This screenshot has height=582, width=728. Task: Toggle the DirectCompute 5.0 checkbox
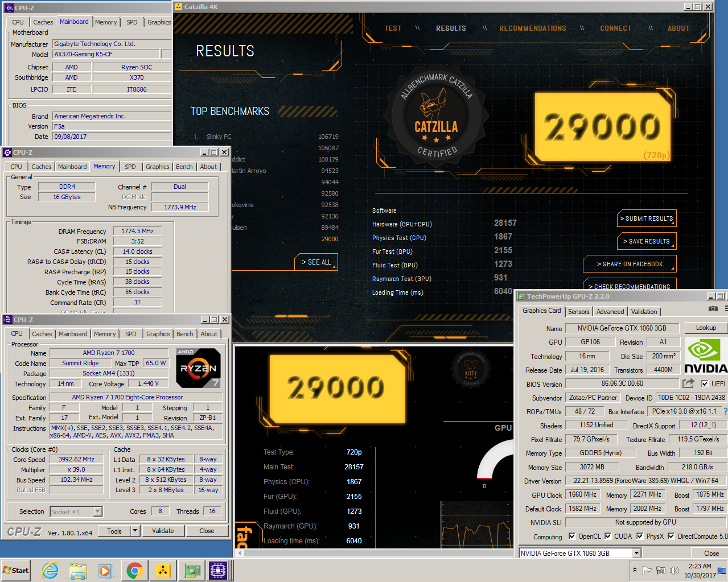(671, 536)
